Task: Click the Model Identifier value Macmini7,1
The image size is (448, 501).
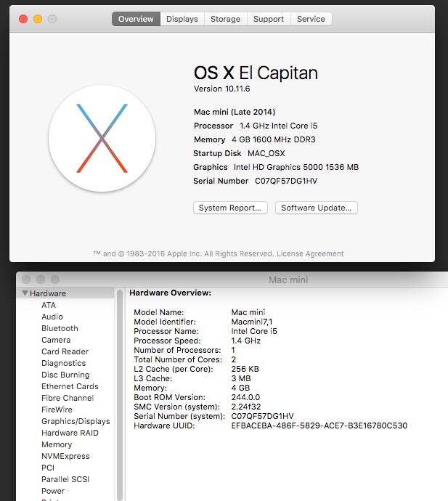Action: coord(252,322)
